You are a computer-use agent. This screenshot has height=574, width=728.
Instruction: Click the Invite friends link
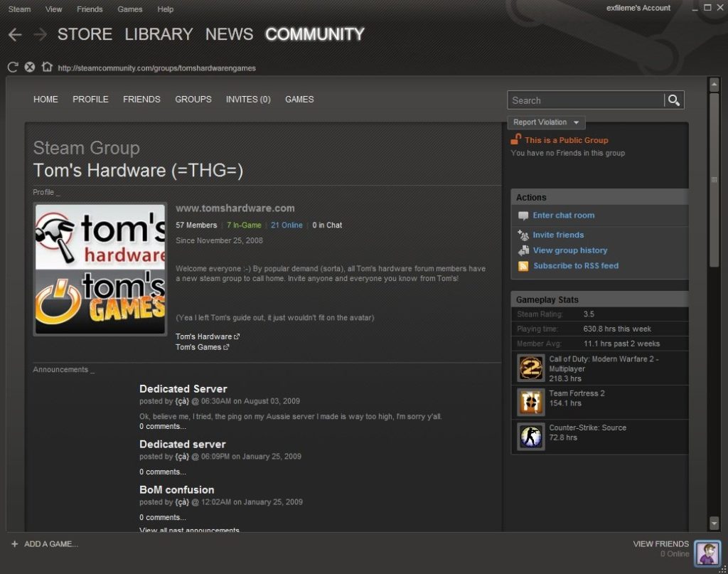[x=559, y=235]
